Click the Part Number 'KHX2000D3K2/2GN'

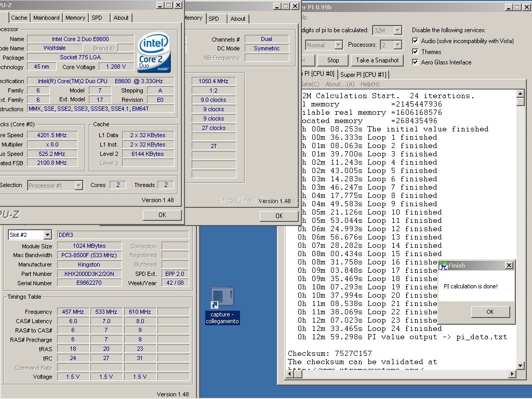pyautogui.click(x=89, y=274)
